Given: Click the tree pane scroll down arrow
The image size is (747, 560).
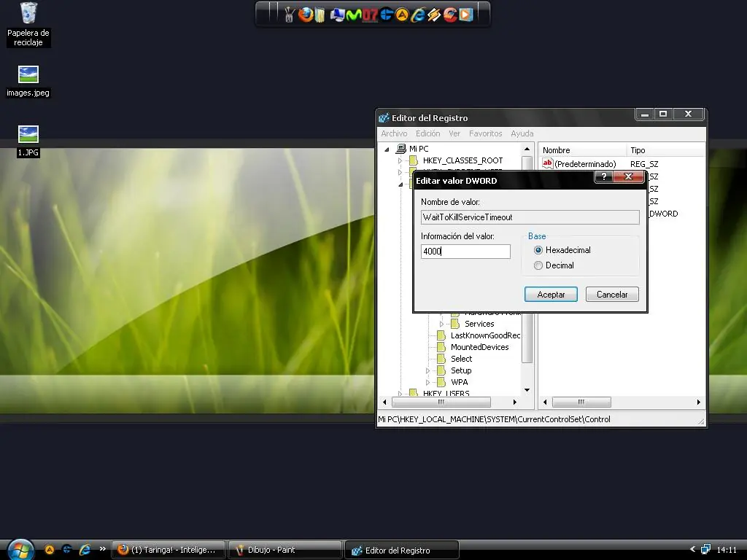Looking at the screenshot, I should click(x=527, y=390).
